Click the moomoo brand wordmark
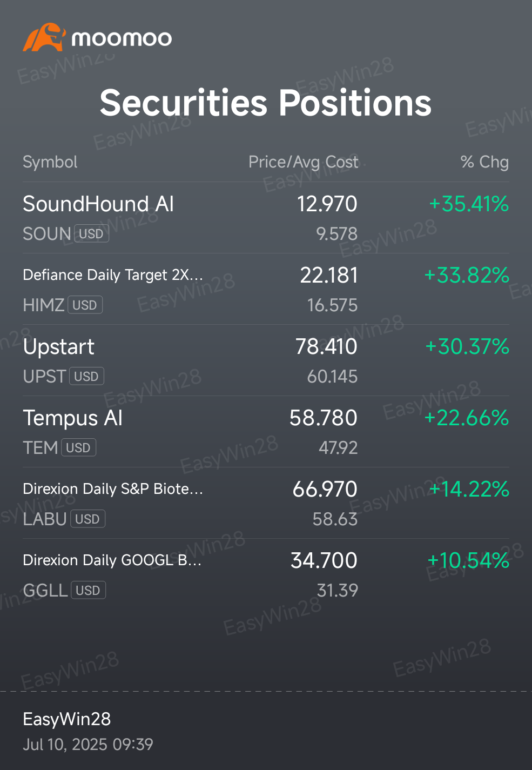The width and height of the screenshot is (532, 770). 122,38
